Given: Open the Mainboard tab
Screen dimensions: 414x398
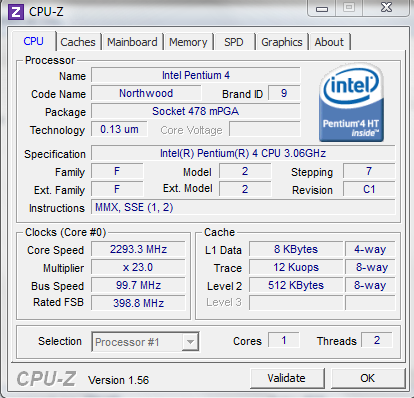Looking at the screenshot, I should coord(132,42).
